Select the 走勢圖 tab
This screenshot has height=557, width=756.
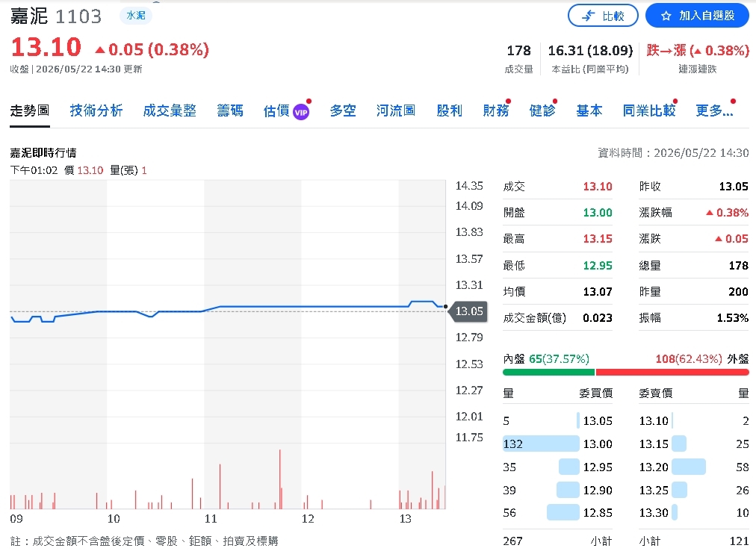[29, 111]
